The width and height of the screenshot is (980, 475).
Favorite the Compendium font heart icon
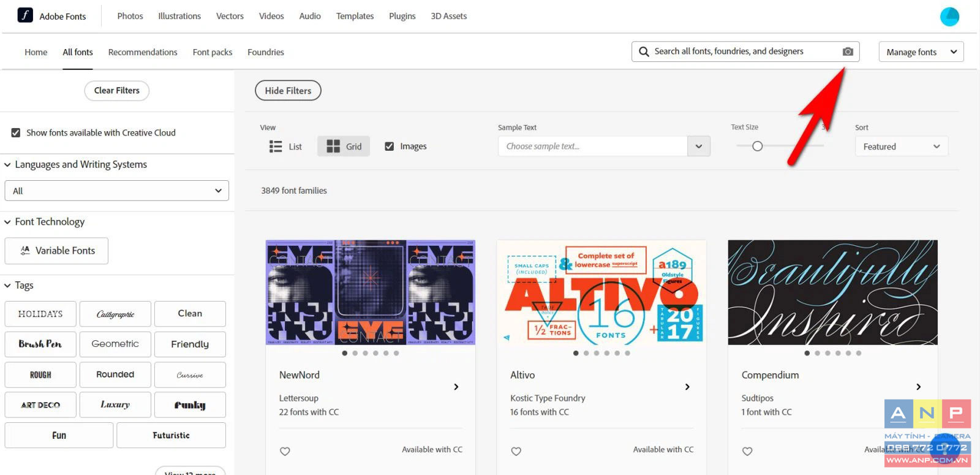click(x=747, y=451)
